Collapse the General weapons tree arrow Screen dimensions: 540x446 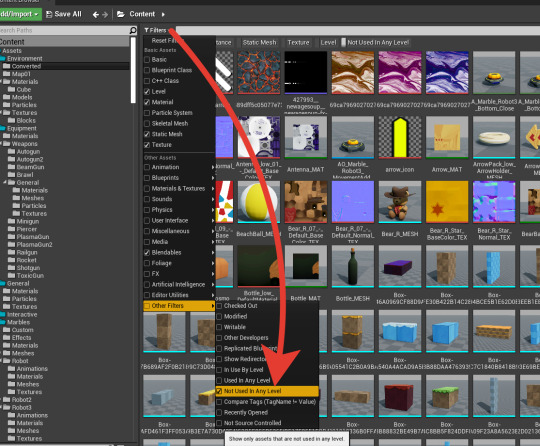[x=5, y=182]
